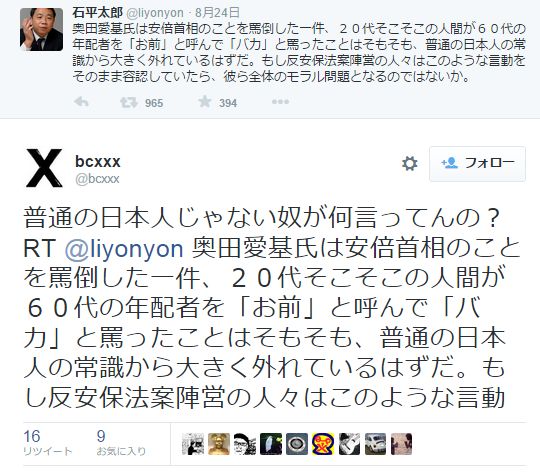Click the 8月24日 timestamp
The width and height of the screenshot is (540, 472).
[x=217, y=13]
